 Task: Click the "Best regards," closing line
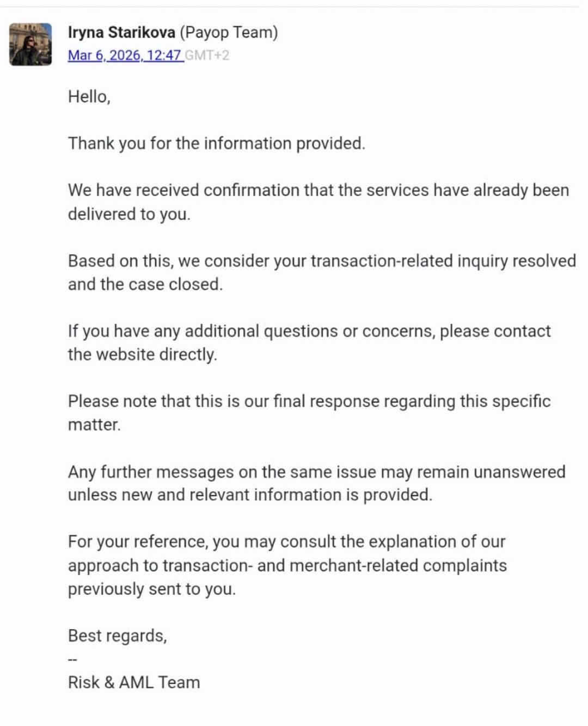tap(117, 636)
